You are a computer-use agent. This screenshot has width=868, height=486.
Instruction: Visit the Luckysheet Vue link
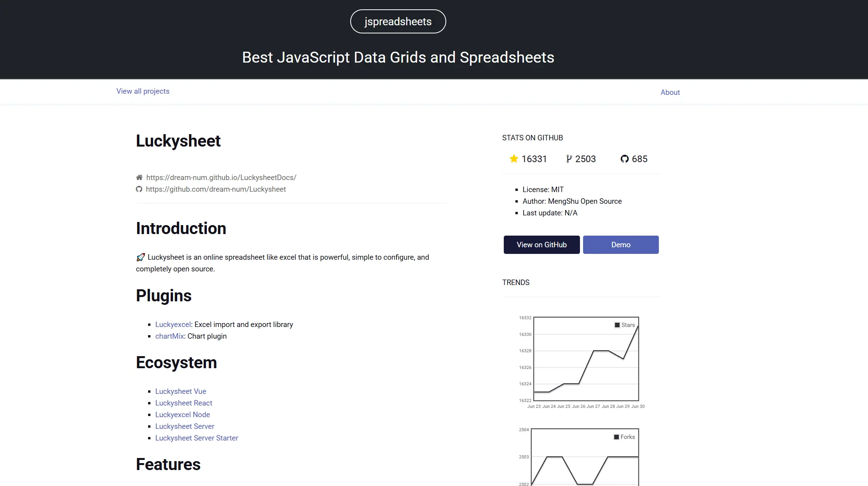pos(180,391)
